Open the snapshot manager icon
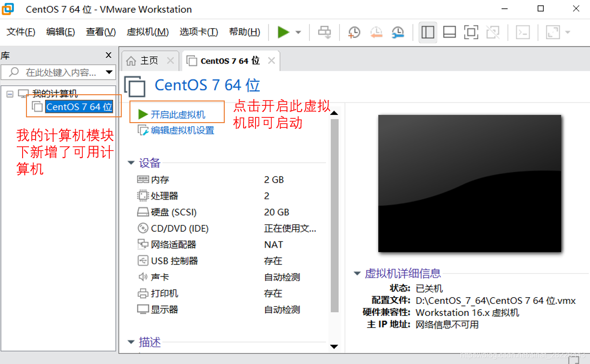The height and width of the screenshot is (364, 590). coord(398,32)
